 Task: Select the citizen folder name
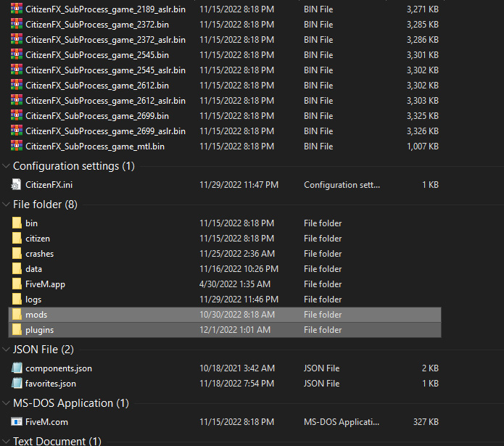[x=38, y=239]
